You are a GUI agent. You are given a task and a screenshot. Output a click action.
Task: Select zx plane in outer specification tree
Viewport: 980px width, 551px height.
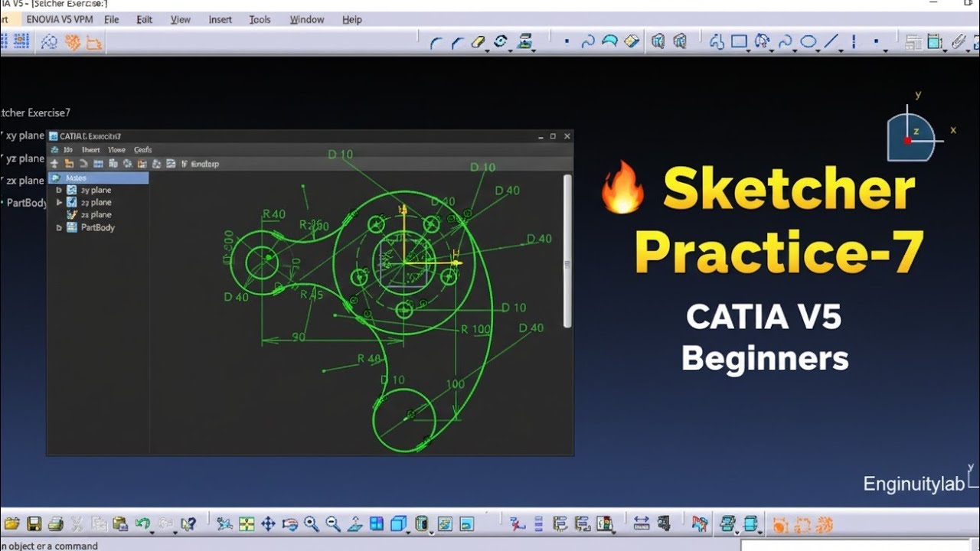25,181
